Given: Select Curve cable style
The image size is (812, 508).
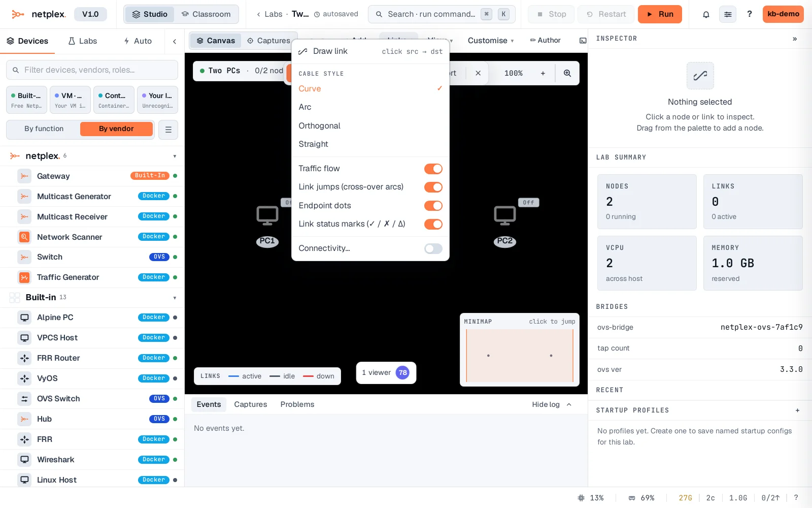Looking at the screenshot, I should click(370, 89).
